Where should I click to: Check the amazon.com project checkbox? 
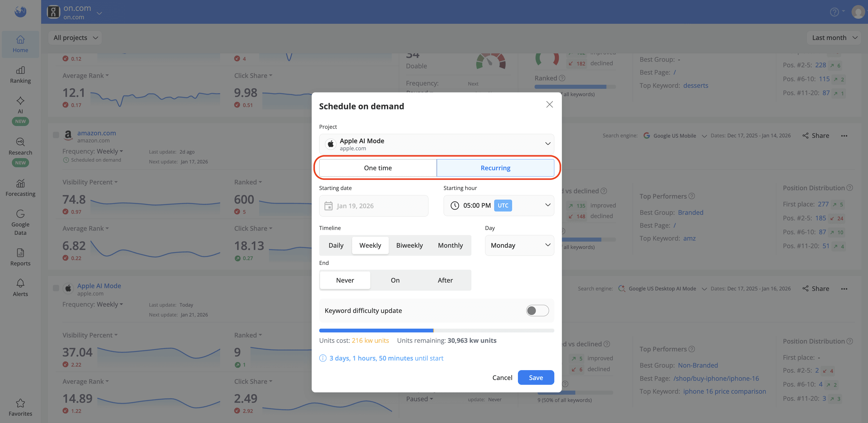click(56, 135)
